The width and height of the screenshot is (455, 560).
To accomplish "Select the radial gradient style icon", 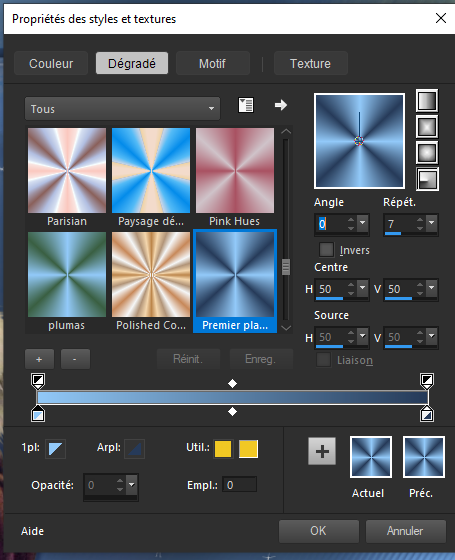I will 427,179.
